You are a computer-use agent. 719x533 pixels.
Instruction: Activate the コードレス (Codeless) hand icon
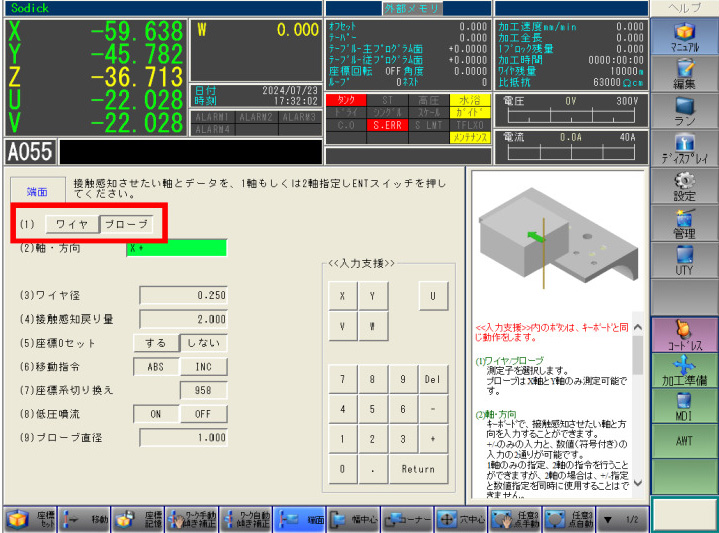coord(684,335)
